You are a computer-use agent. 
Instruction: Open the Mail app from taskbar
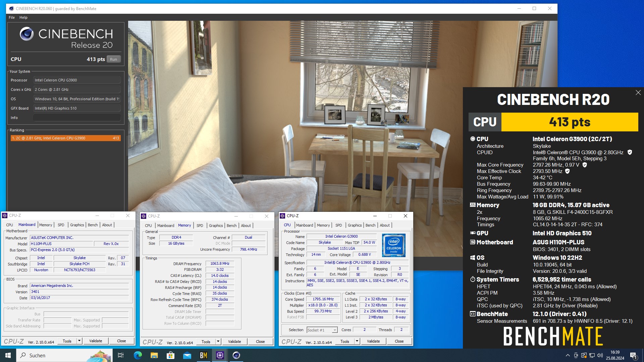pyautogui.click(x=187, y=355)
